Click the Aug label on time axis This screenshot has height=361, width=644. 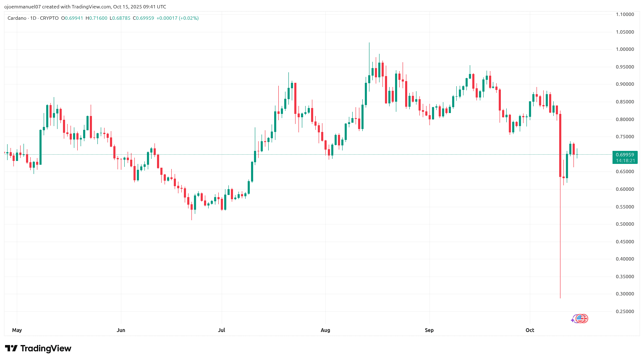[x=325, y=330]
